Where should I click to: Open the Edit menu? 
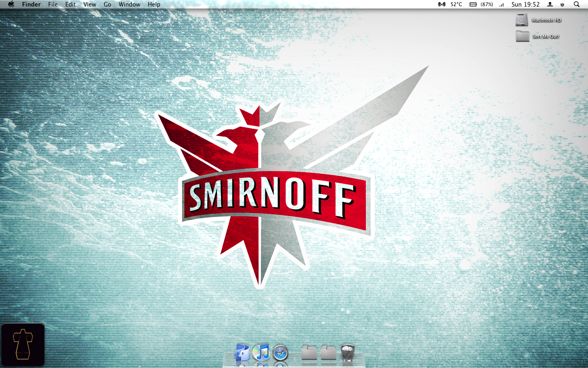71,4
